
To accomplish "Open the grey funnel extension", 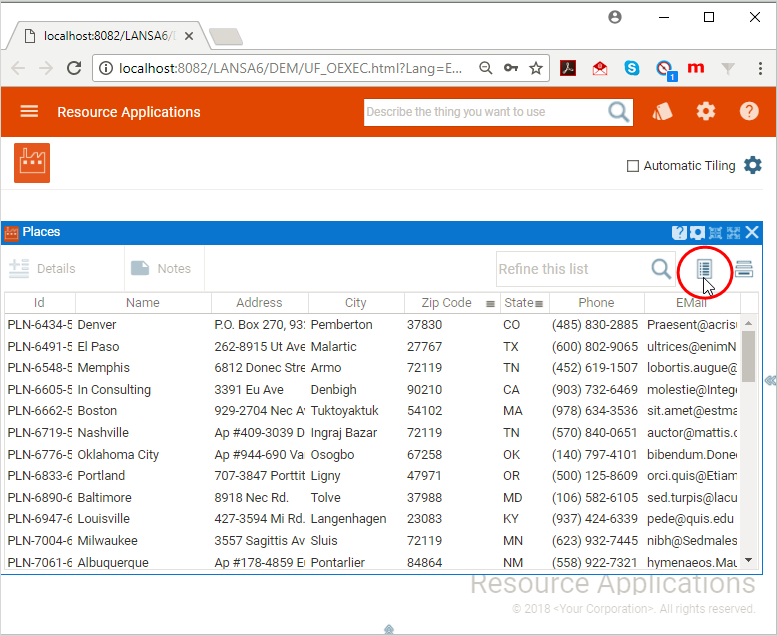I will tap(728, 68).
